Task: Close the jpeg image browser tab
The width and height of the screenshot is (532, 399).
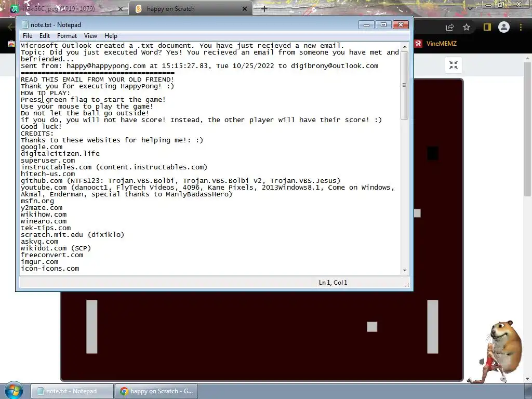Action: point(121,9)
